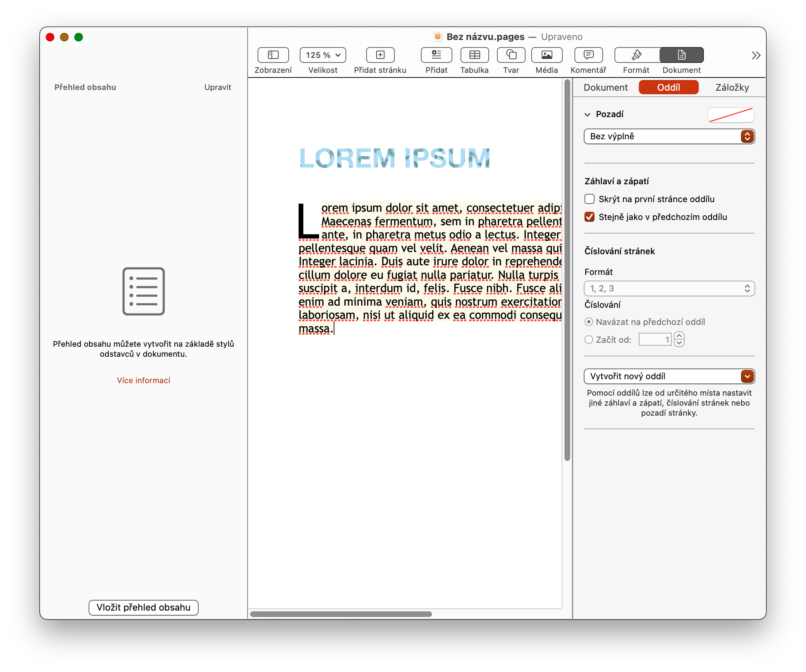Open the Přidat insert menu icon

436,55
